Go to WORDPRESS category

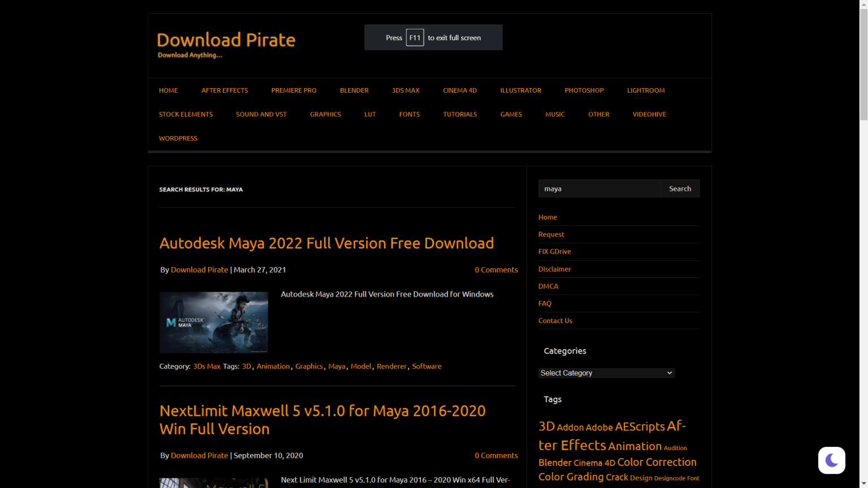pos(178,138)
